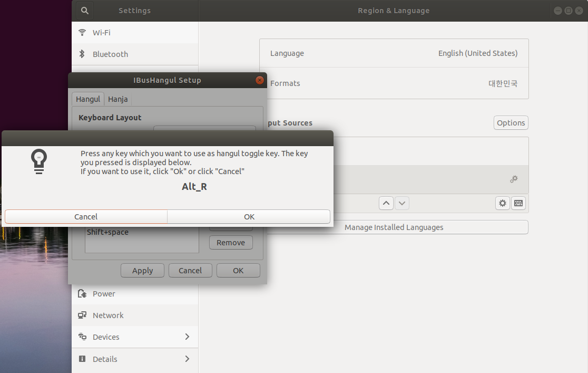Open Power settings panel
The width and height of the screenshot is (588, 373).
[135, 294]
